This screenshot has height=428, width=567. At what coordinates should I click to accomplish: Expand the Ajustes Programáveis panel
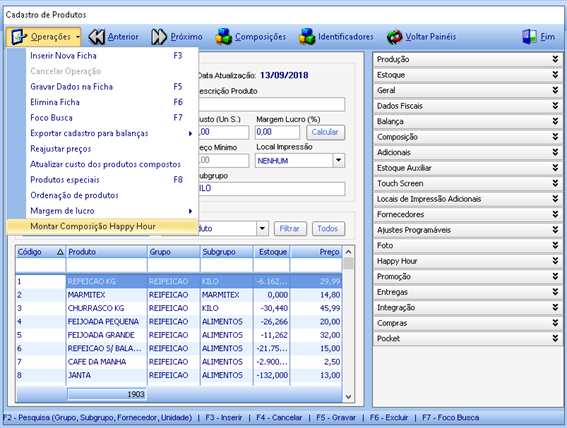(x=467, y=231)
